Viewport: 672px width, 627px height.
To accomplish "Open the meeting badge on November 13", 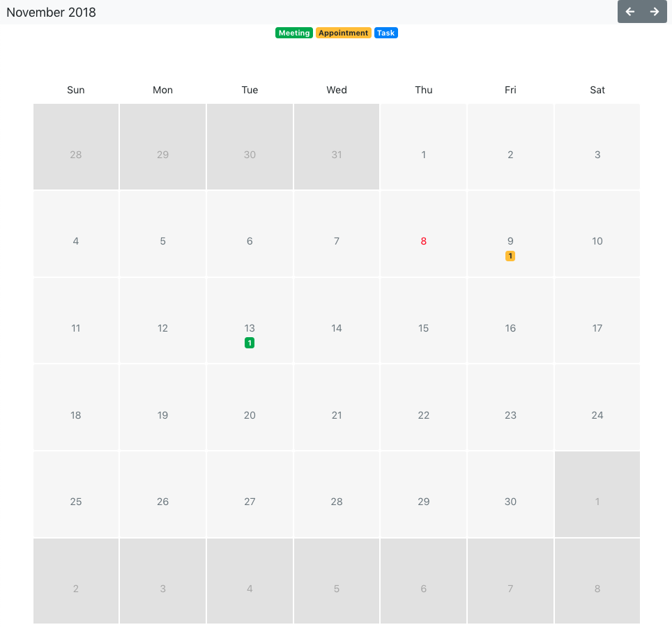I will (249, 343).
